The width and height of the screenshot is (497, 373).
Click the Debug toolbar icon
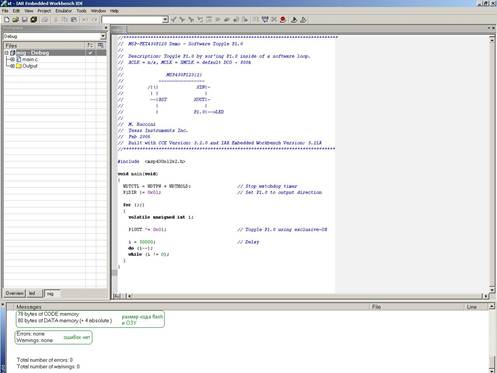click(294, 20)
